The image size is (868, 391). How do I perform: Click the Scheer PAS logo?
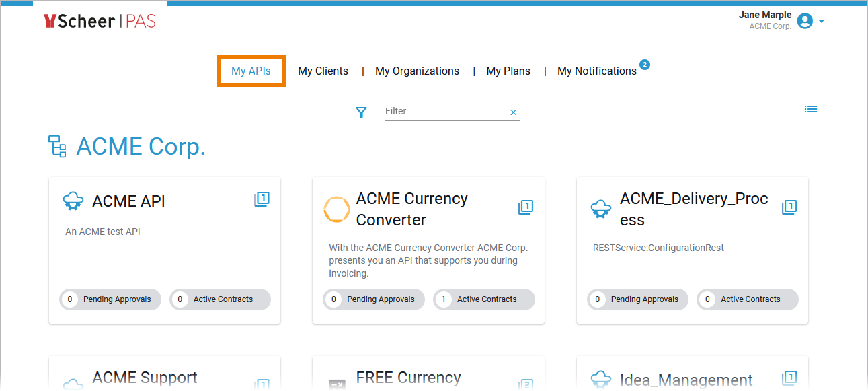(x=100, y=22)
